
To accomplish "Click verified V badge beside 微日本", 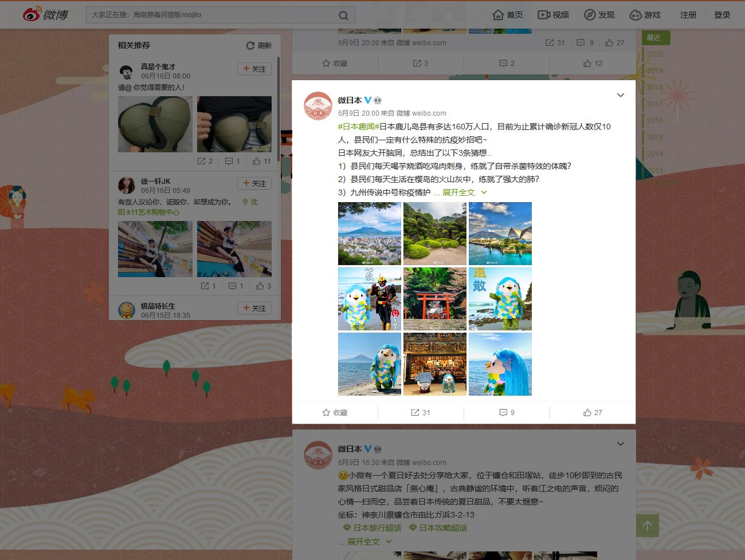I will point(368,100).
